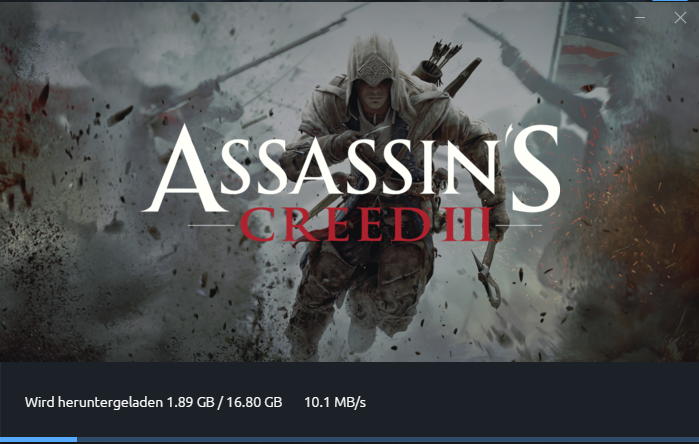Click the unfilled part of the download progress bar
Image resolution: width=699 pixels, height=444 pixels.
pos(388,440)
